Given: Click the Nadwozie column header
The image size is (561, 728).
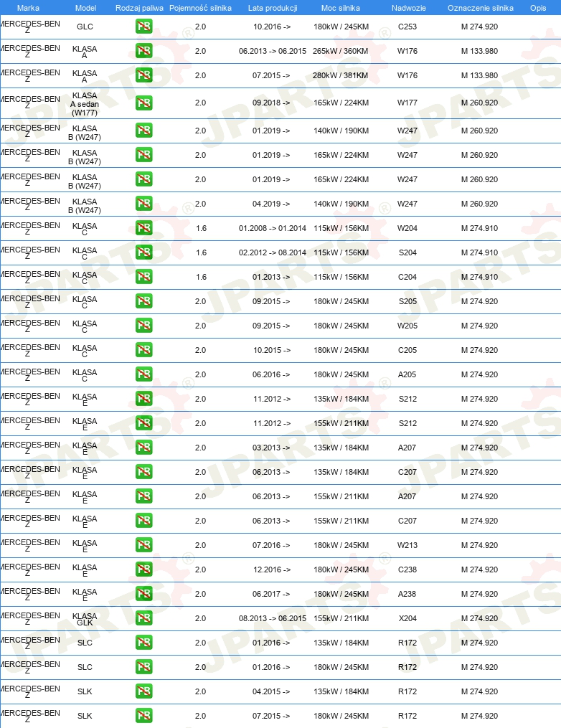Looking at the screenshot, I should coord(409,8).
